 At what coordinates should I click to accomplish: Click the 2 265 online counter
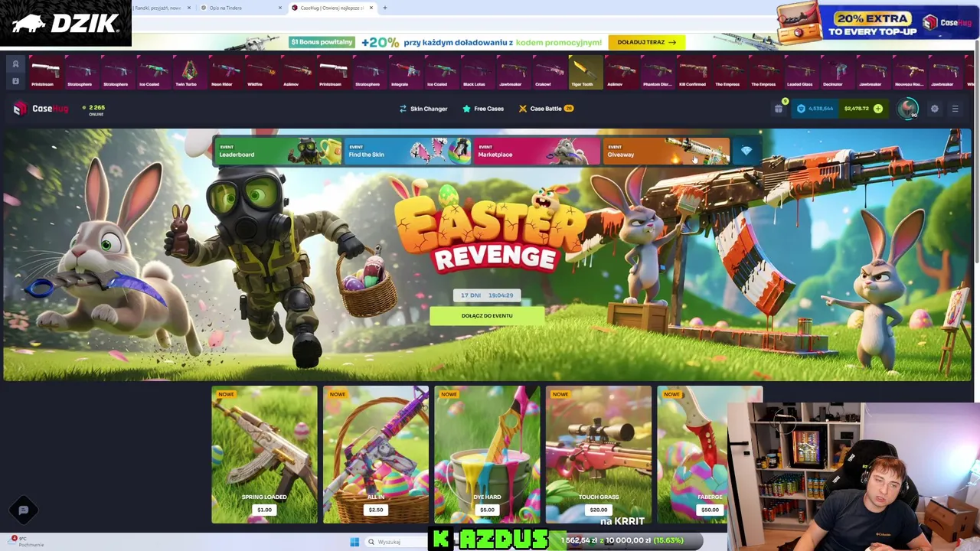click(x=93, y=110)
